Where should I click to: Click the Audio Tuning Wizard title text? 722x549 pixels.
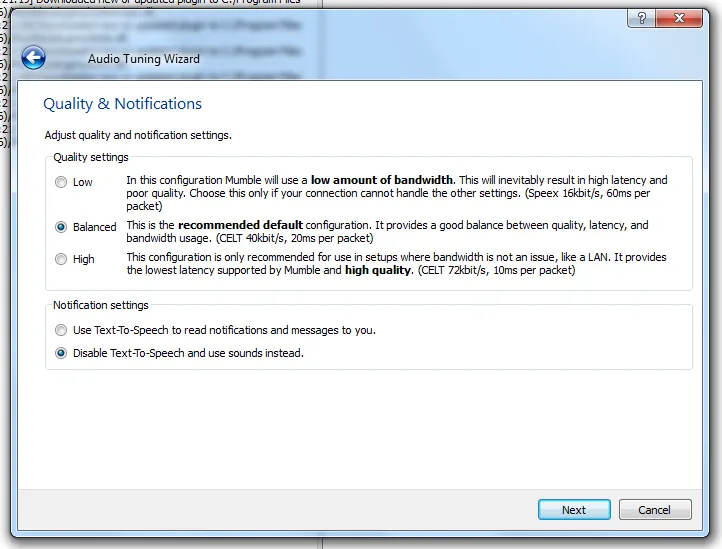coord(143,59)
